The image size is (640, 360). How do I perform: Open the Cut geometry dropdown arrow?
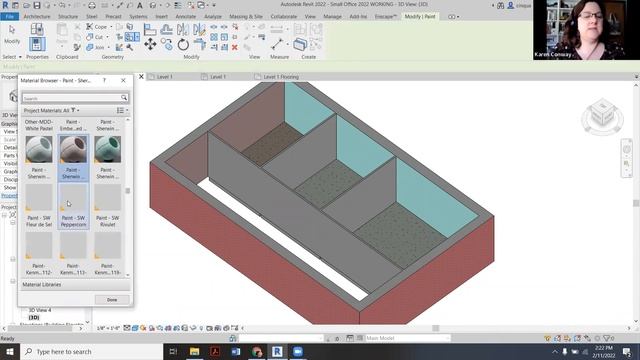click(107, 37)
